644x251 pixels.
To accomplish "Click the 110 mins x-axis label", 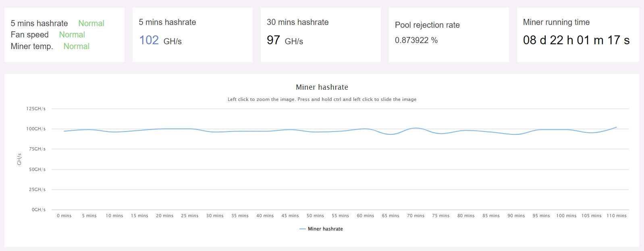I will tap(616, 216).
